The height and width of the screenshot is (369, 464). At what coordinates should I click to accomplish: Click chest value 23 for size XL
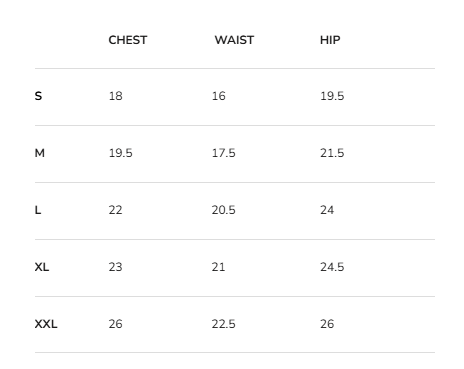[x=116, y=267]
